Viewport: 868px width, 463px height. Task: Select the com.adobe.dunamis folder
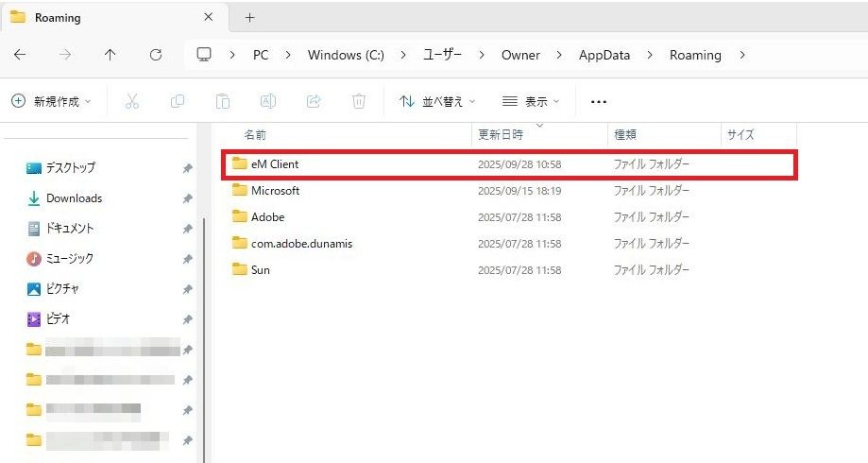pyautogui.click(x=300, y=244)
